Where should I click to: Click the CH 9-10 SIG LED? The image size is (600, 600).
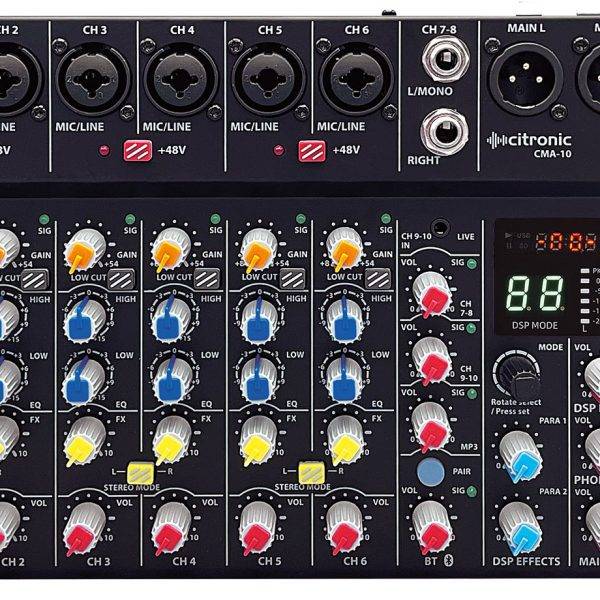pos(471,328)
